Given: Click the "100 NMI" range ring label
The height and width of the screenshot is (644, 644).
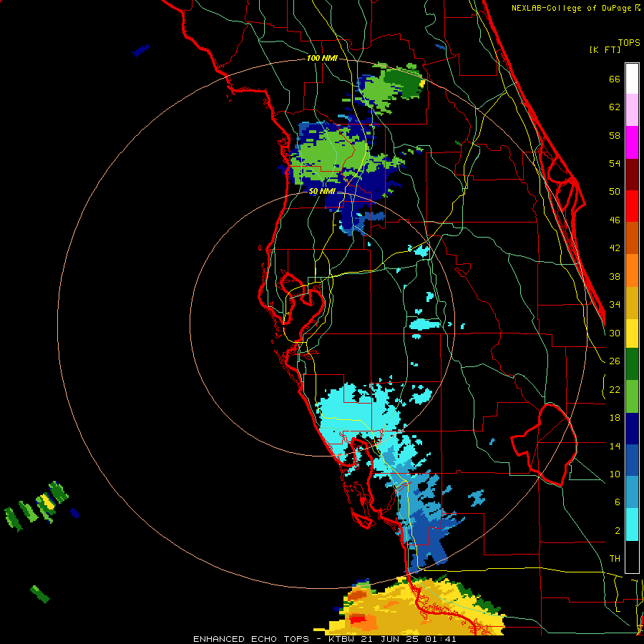Looking at the screenshot, I should 323,59.
